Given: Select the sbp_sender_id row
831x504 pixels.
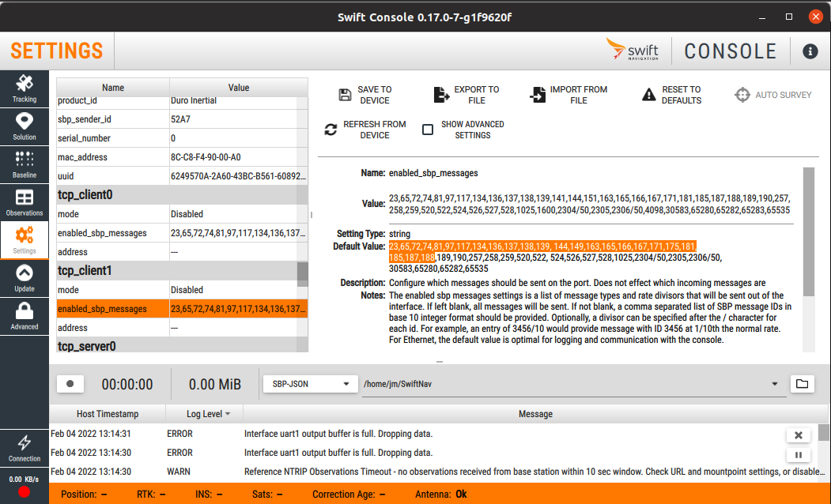Looking at the screenshot, I should coord(182,119).
